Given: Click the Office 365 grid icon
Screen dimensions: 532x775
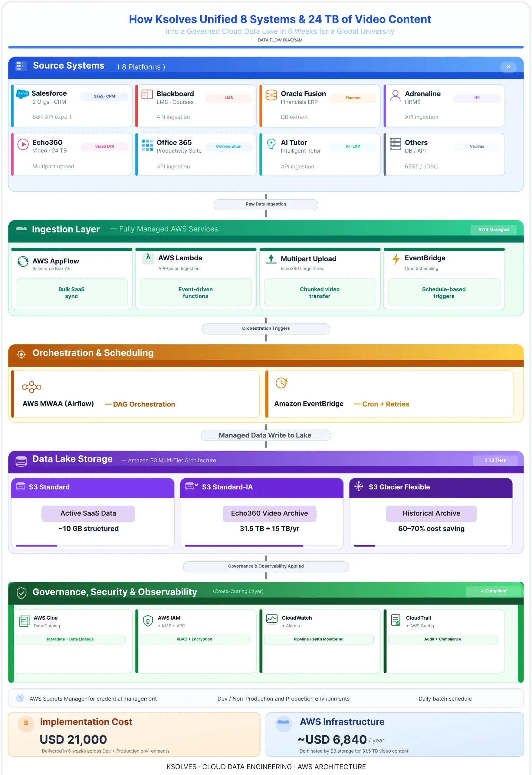Looking at the screenshot, I should (147, 145).
